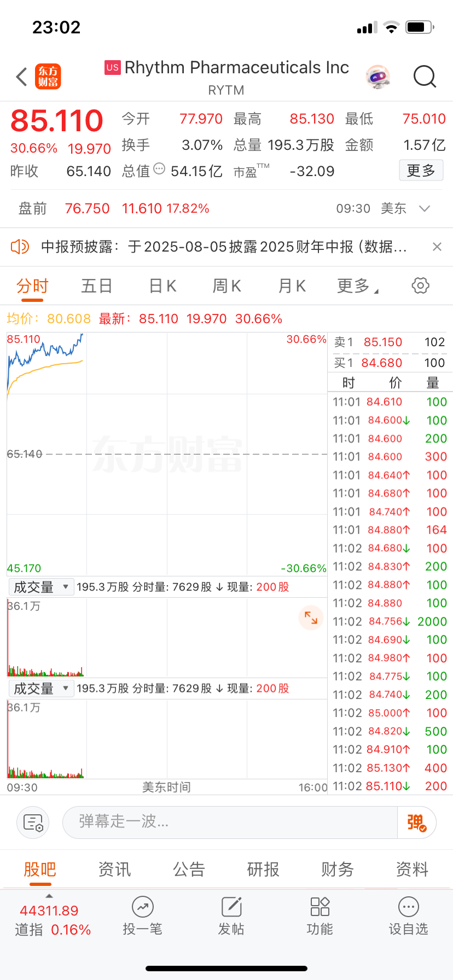The image size is (453, 980).
Task: Tap the 发帖 post icon
Action: pyautogui.click(x=231, y=916)
